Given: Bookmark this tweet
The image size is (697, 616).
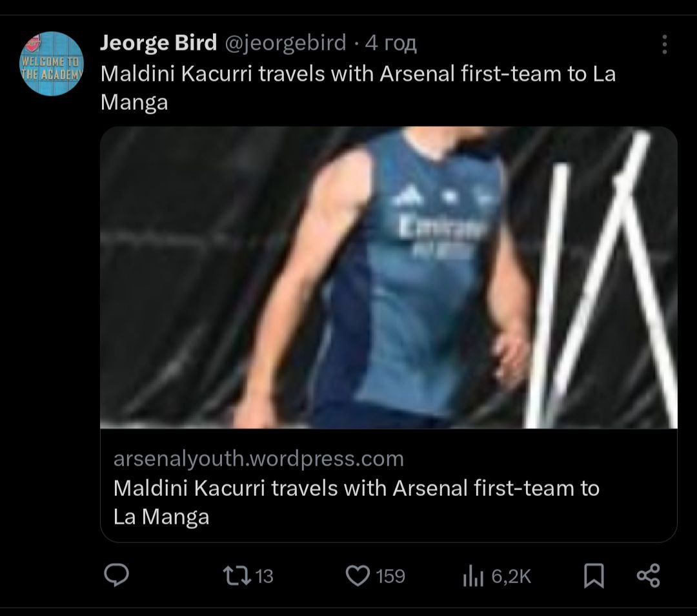Looking at the screenshot, I should pyautogui.click(x=594, y=575).
